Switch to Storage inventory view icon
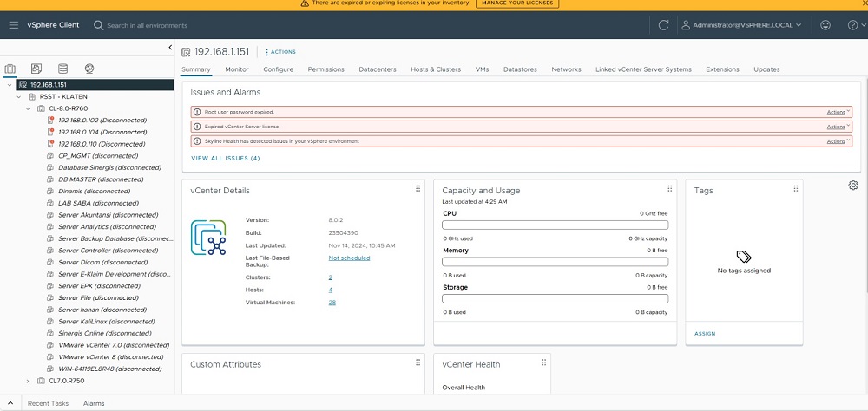The image size is (868, 411). pyautogui.click(x=62, y=68)
